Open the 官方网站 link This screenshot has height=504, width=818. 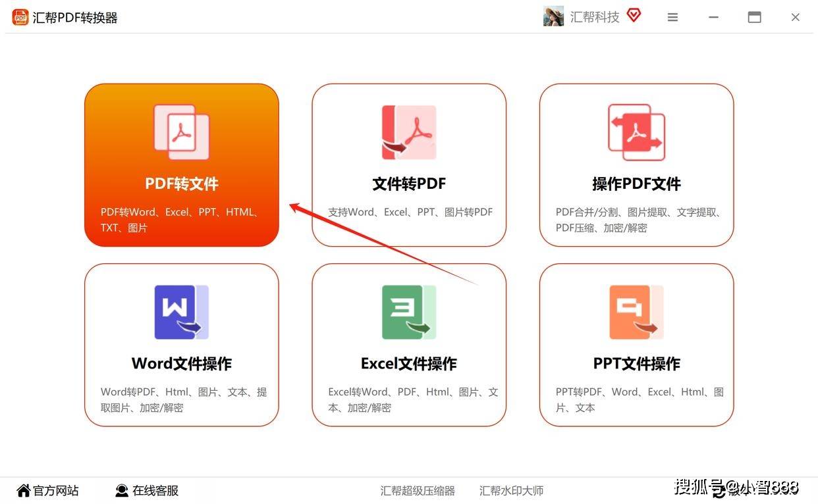56,491
